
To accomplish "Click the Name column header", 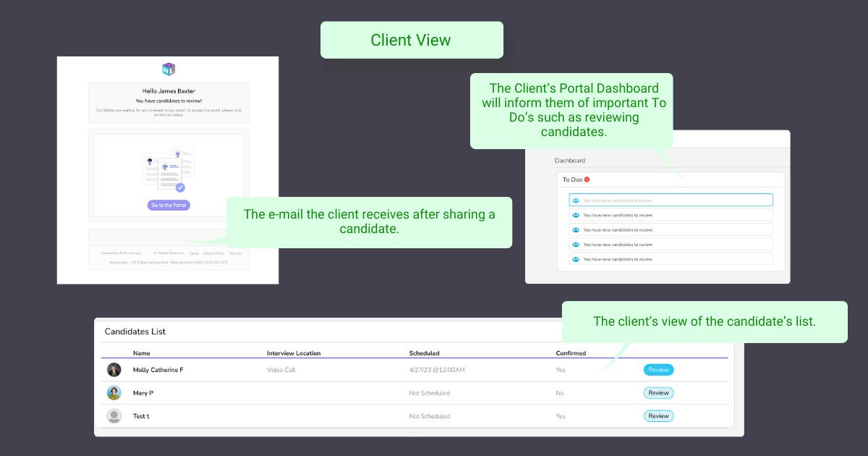I will tap(140, 353).
